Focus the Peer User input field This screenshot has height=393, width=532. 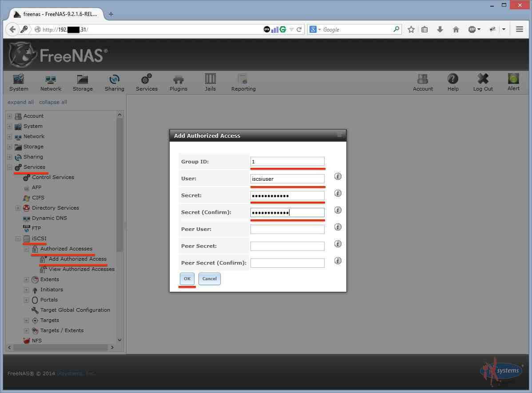[x=287, y=229]
